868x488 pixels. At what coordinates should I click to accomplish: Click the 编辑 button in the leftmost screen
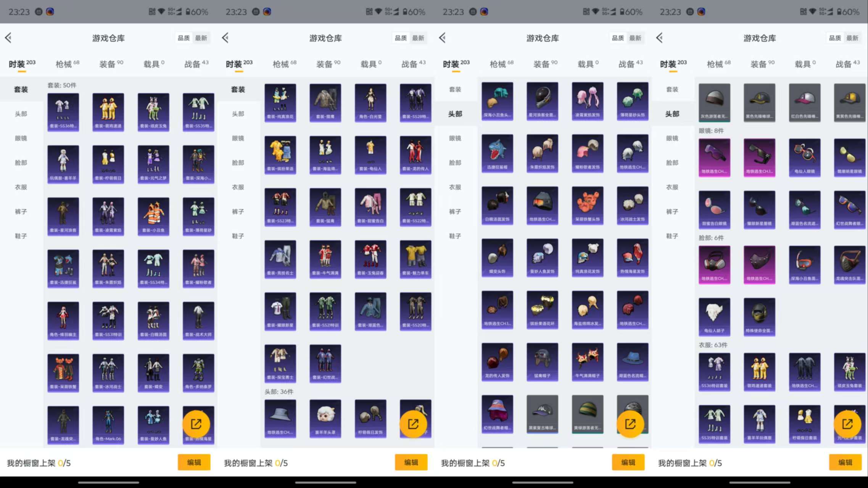194,462
